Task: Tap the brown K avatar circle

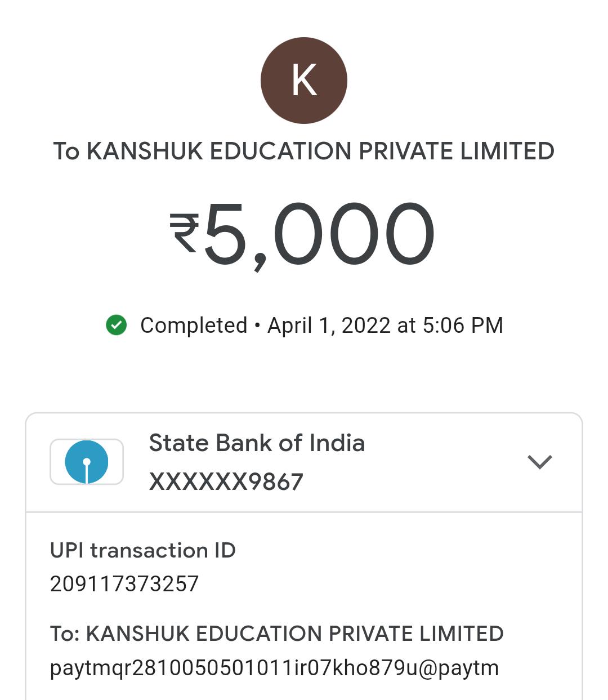Action: tap(304, 81)
